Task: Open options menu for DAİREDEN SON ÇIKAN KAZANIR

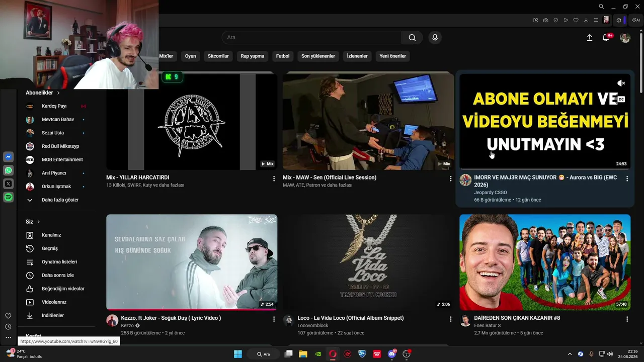Action: tap(627, 319)
